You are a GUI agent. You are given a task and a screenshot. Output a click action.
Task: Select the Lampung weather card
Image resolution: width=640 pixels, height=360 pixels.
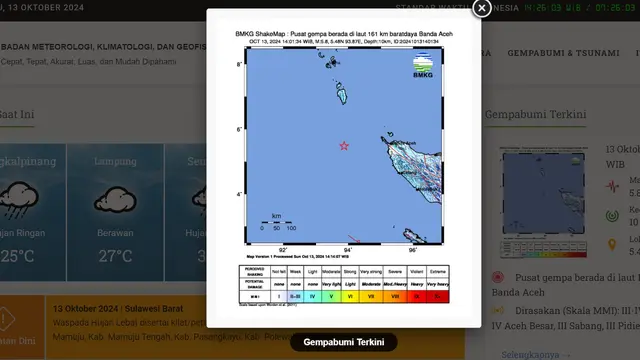116,212
